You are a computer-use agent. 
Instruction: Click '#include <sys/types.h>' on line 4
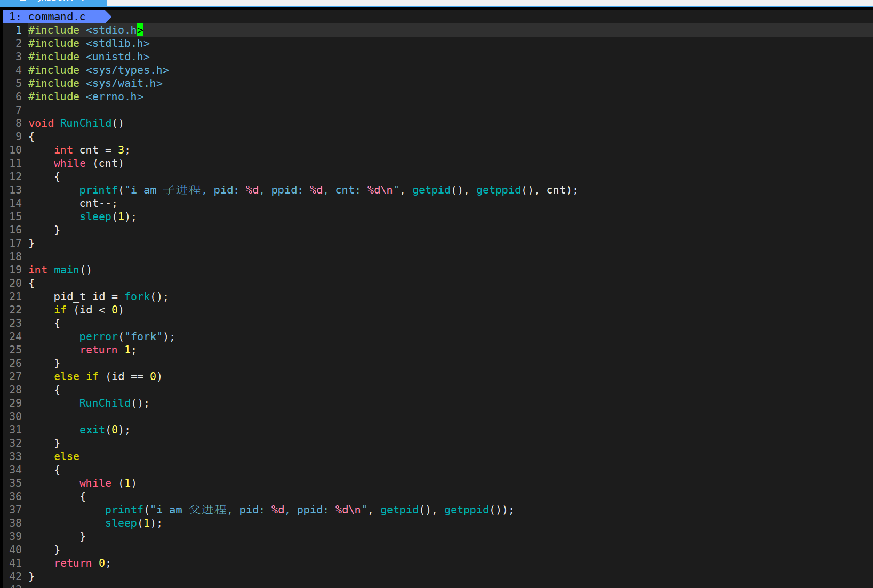[x=99, y=70]
